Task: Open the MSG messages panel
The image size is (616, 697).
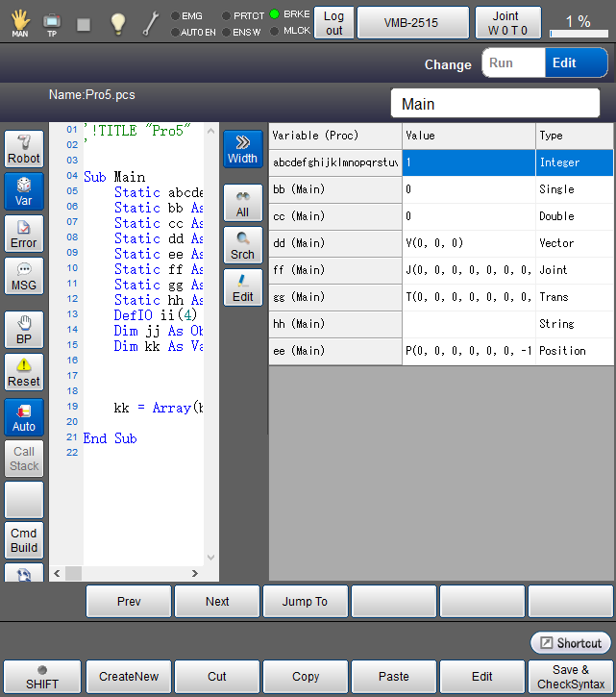Action: click(x=24, y=277)
